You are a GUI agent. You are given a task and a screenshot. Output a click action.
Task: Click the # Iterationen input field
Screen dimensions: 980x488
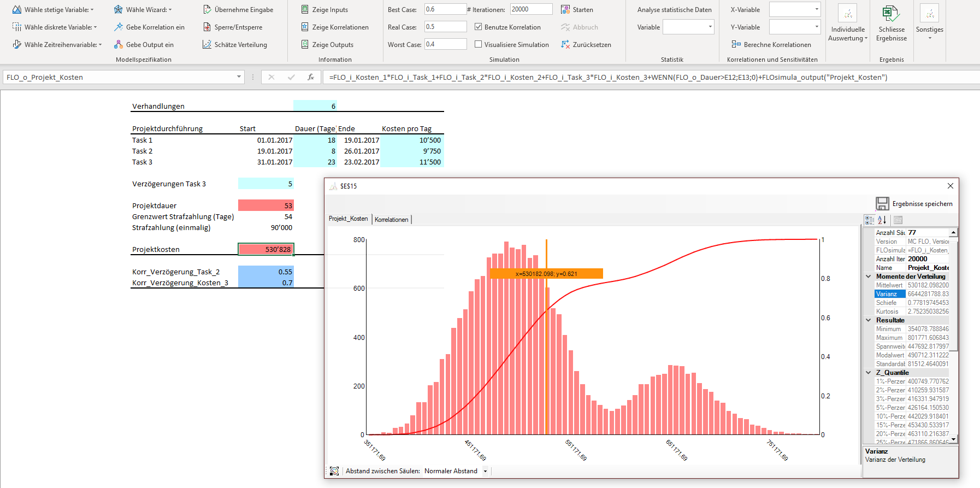(531, 10)
